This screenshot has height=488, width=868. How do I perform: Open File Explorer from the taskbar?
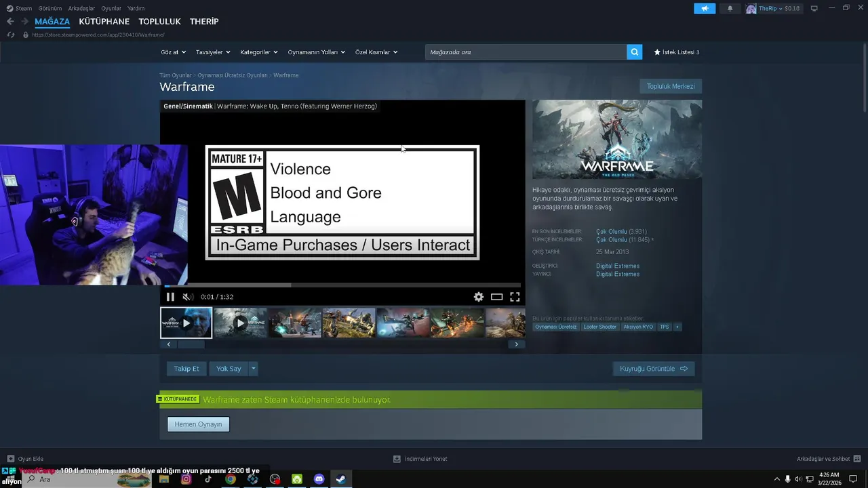[x=163, y=479]
